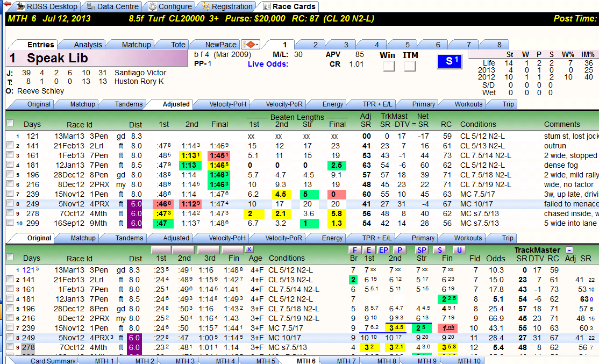The width and height of the screenshot is (599, 364).
Task: Open Trip tab above the TrackMaster table
Action: [x=507, y=238]
